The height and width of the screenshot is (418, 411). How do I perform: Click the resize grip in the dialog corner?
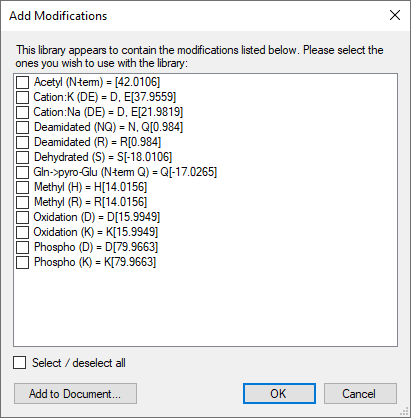405,412
